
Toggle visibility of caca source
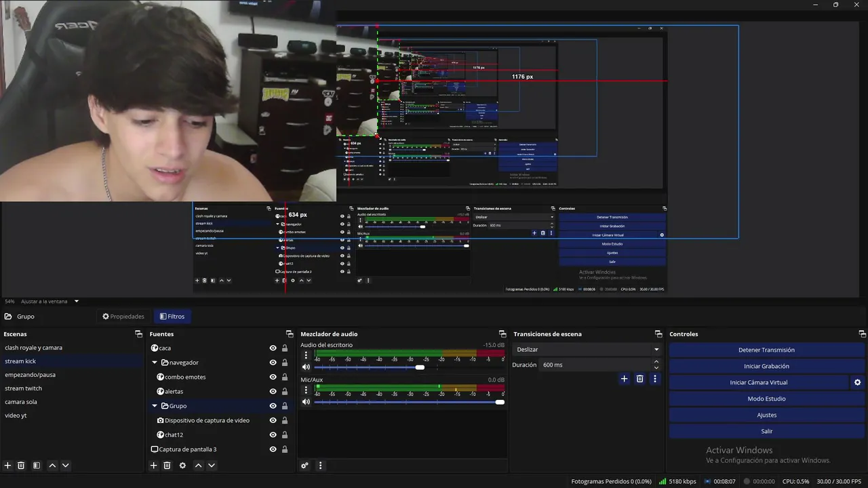(x=273, y=348)
